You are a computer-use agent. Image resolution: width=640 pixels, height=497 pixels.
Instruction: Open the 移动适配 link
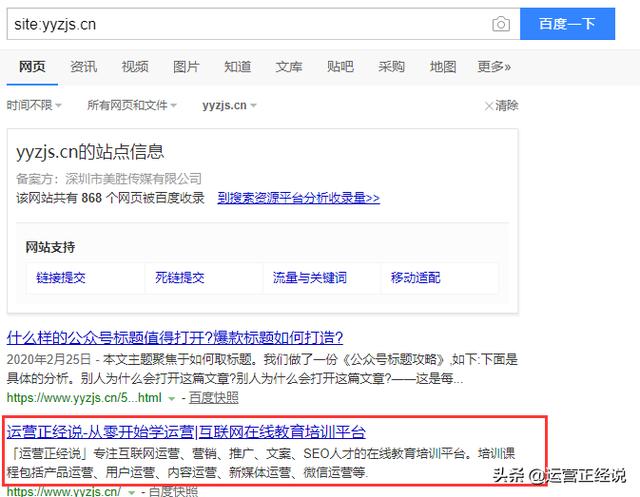pos(416,278)
